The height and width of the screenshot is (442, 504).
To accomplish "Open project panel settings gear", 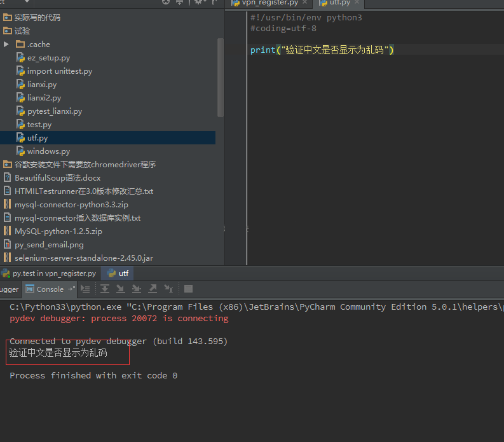I will (x=198, y=3).
